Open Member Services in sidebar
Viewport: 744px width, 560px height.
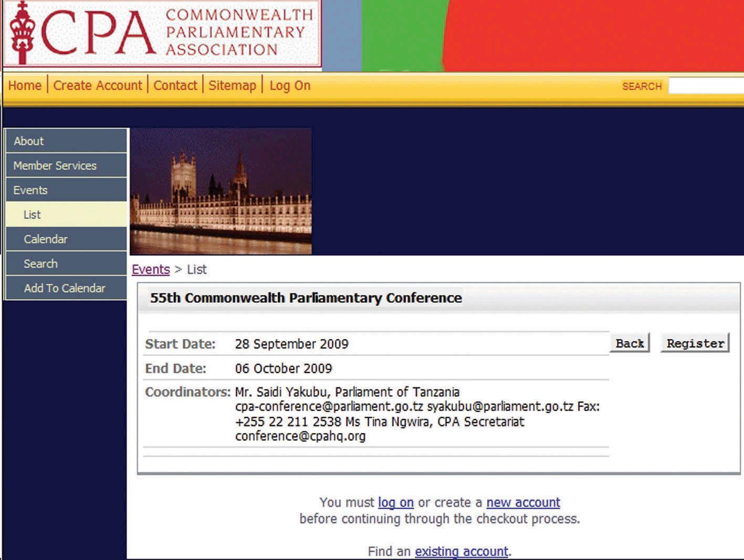66,165
